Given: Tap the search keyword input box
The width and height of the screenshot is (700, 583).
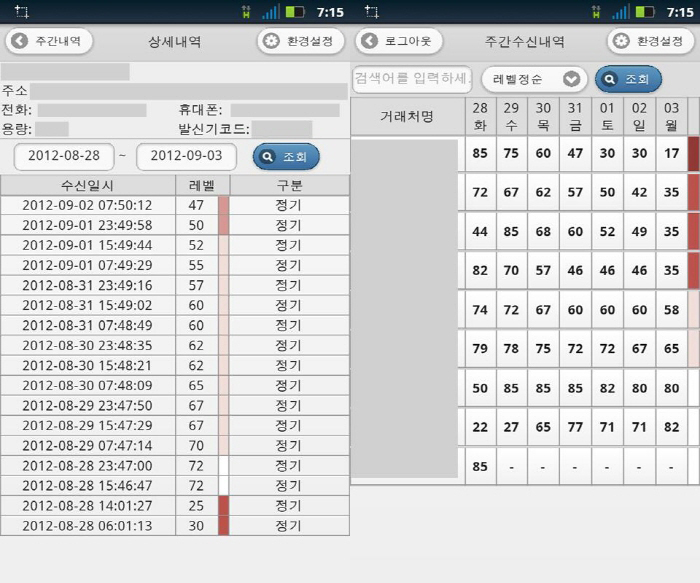Looking at the screenshot, I should click(411, 79).
